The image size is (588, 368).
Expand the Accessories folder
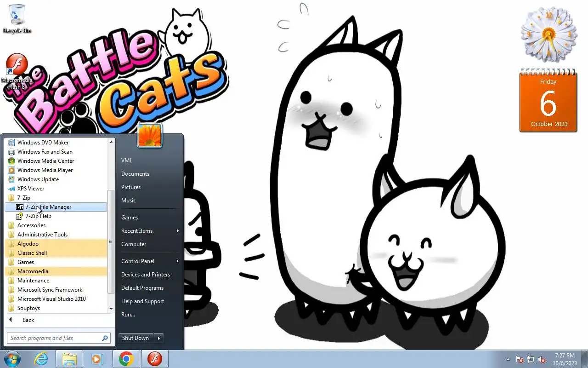point(56,225)
